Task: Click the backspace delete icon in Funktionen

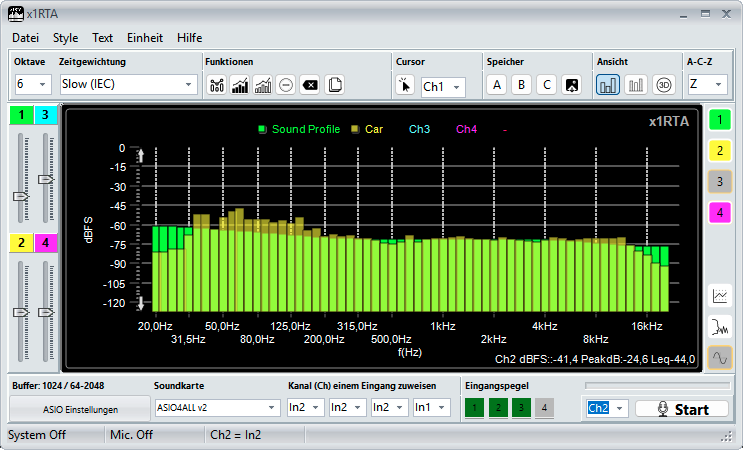Action: (310, 85)
